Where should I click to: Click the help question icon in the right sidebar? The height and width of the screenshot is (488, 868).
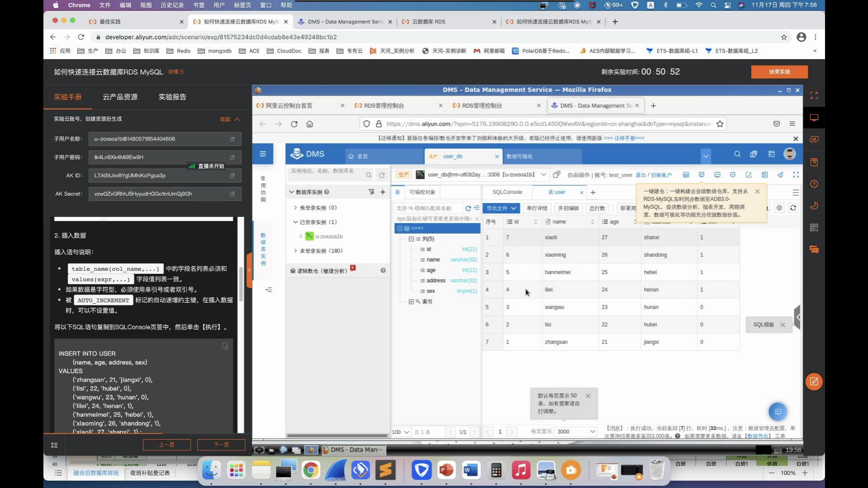click(x=814, y=184)
